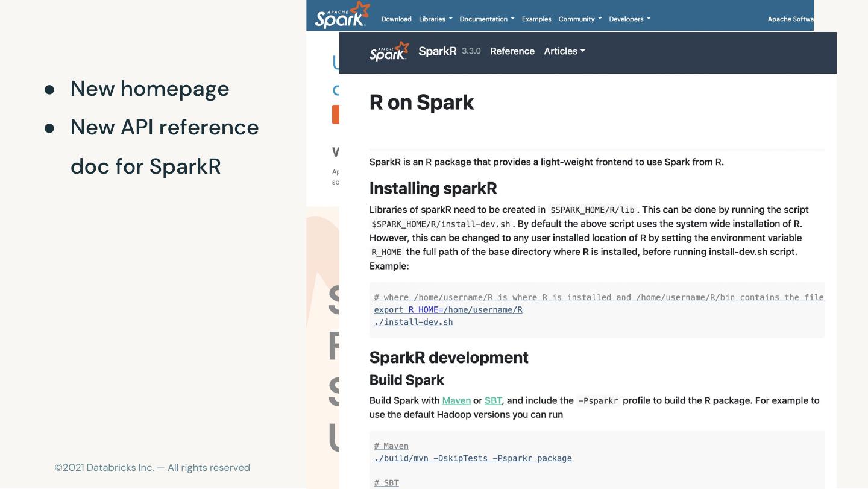Expand the Articles dropdown in the SparkR navbar

pos(564,51)
